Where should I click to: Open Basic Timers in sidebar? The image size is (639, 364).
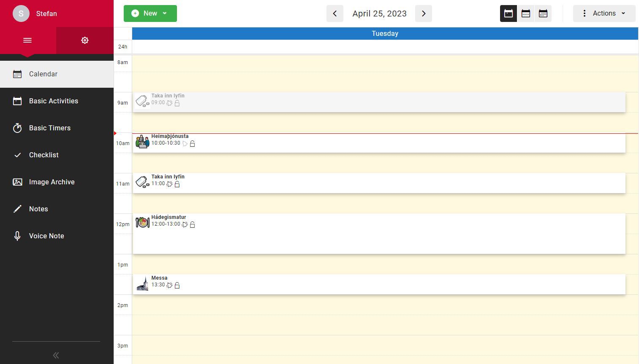50,128
